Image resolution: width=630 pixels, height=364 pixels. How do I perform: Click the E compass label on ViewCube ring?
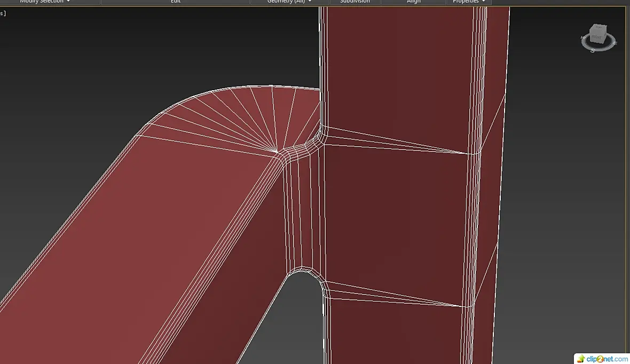615,43
